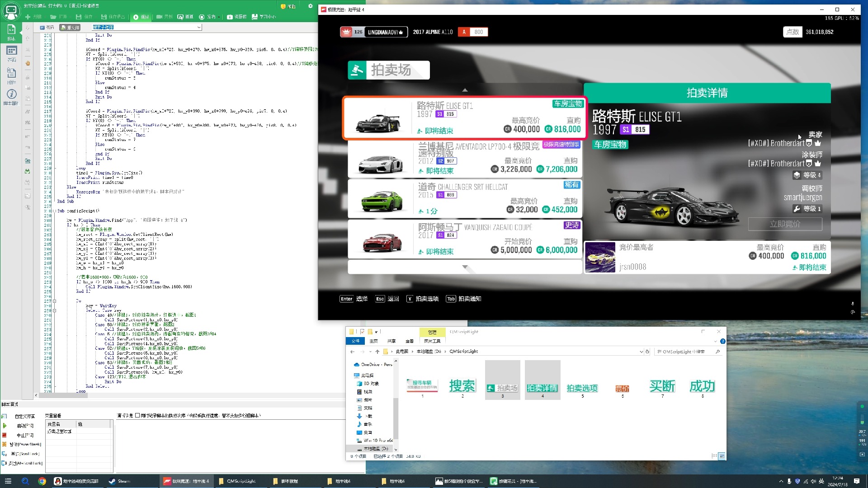Open the Share (共享) ribbon tab
Viewport: 868px width, 488px height.
click(392, 341)
